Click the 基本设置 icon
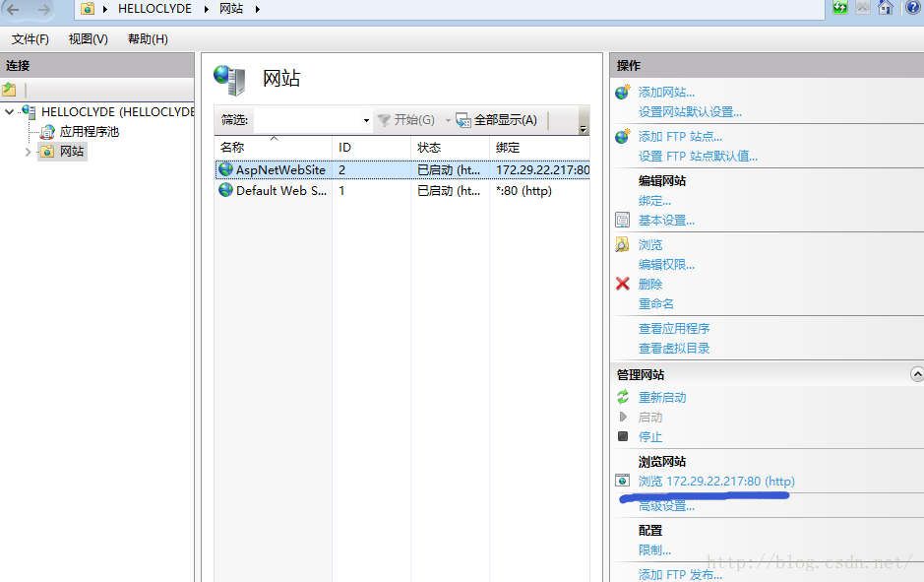The width and height of the screenshot is (924, 582). tap(622, 220)
